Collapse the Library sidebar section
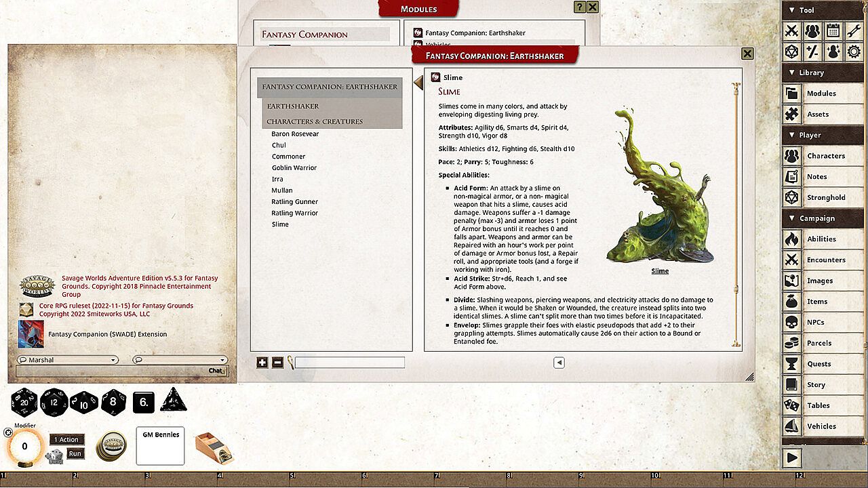This screenshot has width=868, height=488. pyautogui.click(x=825, y=73)
